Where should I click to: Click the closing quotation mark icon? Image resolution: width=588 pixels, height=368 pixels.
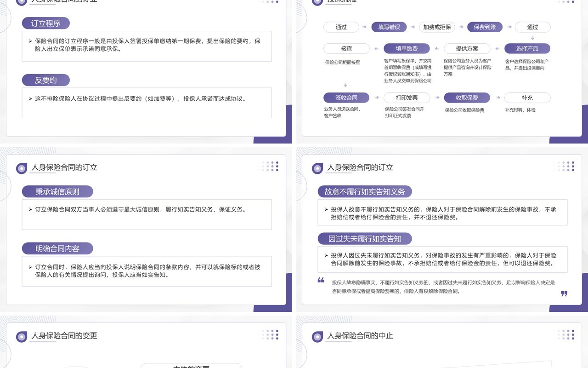564,293
